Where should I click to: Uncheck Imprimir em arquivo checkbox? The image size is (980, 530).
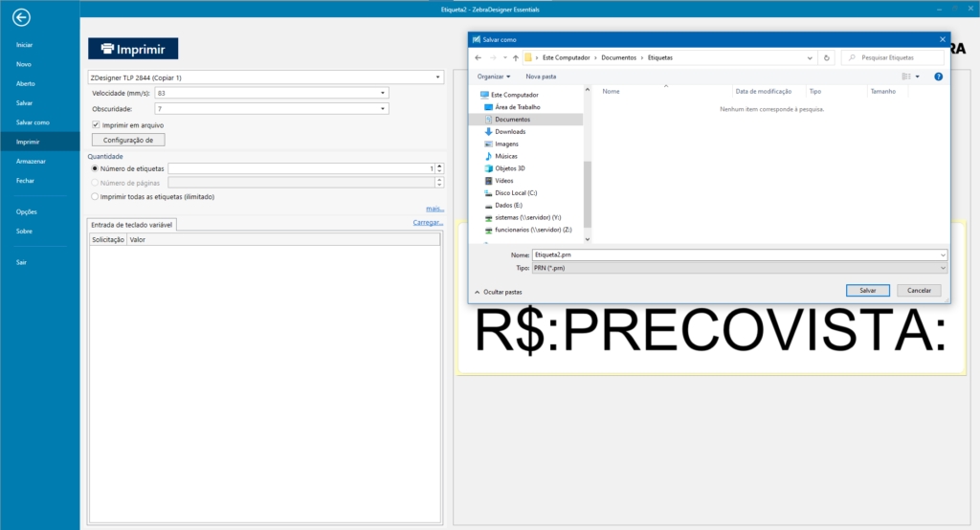coord(96,125)
